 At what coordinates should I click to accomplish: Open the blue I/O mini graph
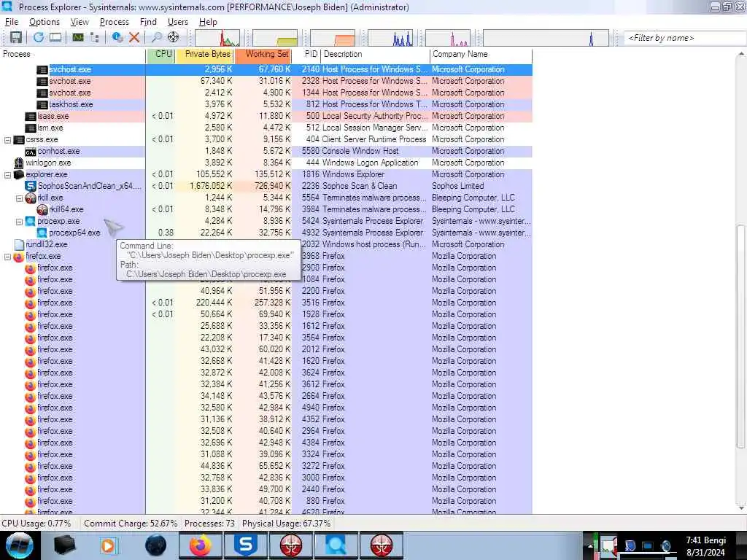(390, 38)
